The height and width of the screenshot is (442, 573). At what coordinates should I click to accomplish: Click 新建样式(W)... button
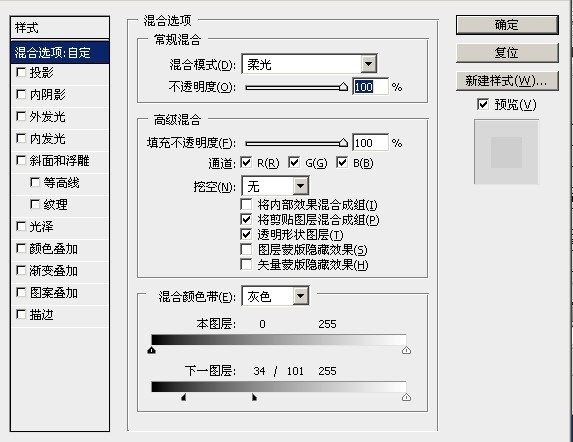click(507, 81)
